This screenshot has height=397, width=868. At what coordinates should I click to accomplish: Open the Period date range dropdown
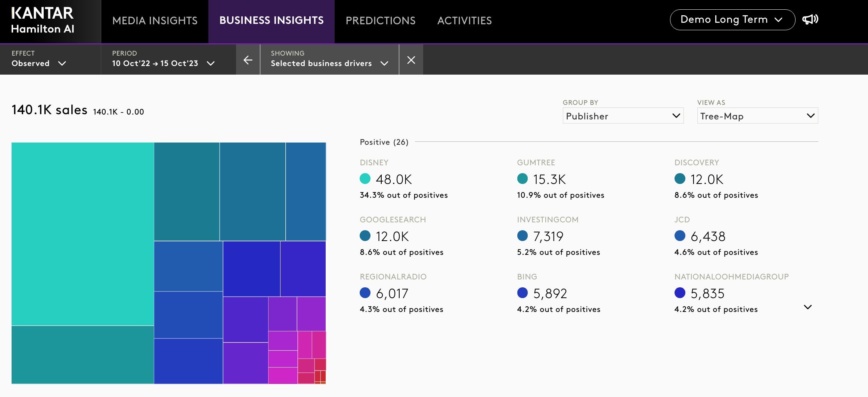click(x=164, y=59)
